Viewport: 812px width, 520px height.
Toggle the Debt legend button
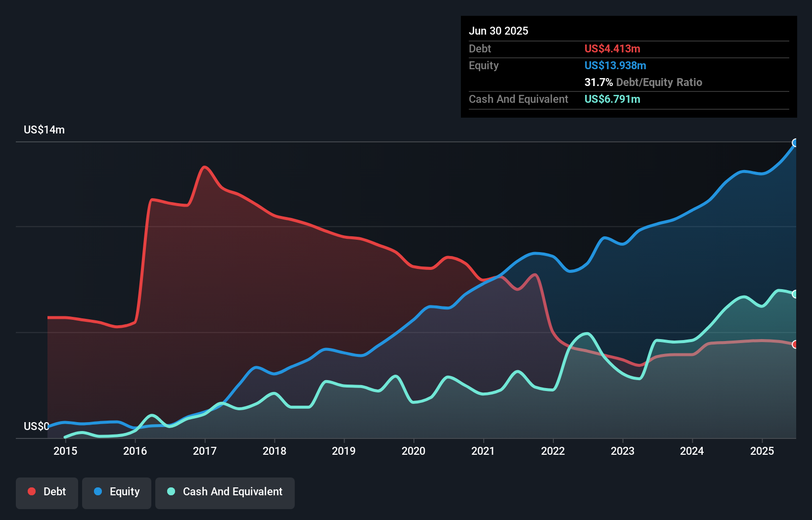(x=46, y=493)
